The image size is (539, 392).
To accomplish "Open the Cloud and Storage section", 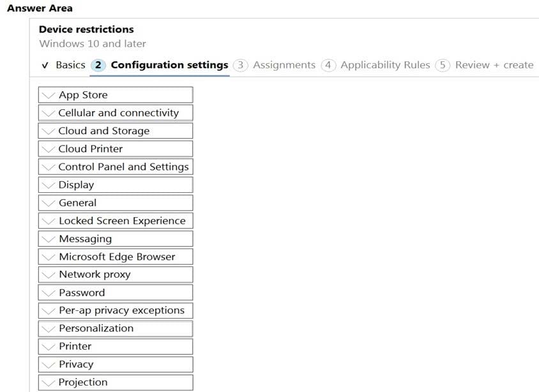I will click(116, 131).
